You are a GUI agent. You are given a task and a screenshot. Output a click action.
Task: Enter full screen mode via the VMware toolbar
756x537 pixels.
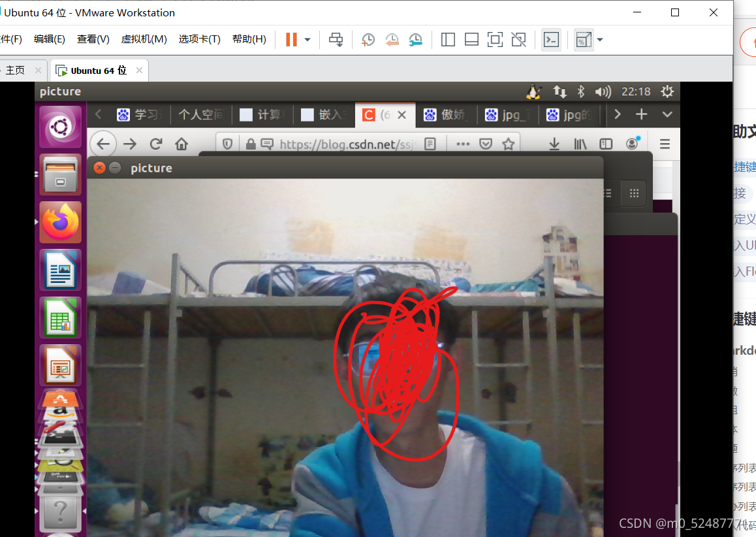[x=495, y=40]
